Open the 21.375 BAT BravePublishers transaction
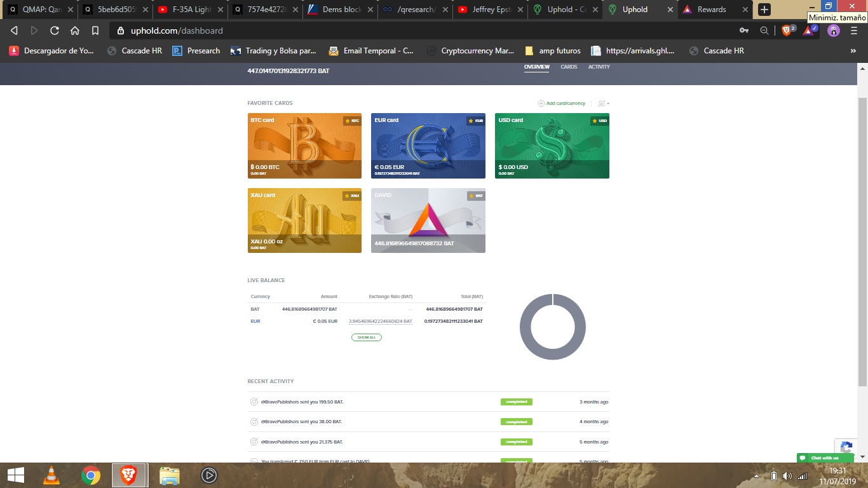The width and height of the screenshot is (868, 488). 428,442
